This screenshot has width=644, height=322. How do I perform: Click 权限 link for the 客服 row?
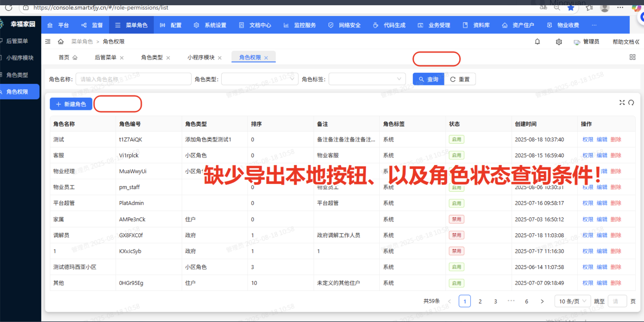click(x=587, y=155)
